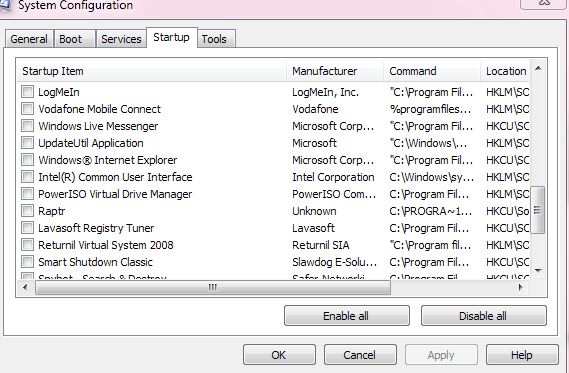The height and width of the screenshot is (373, 569).
Task: Select the Startup tab
Action: [171, 37]
